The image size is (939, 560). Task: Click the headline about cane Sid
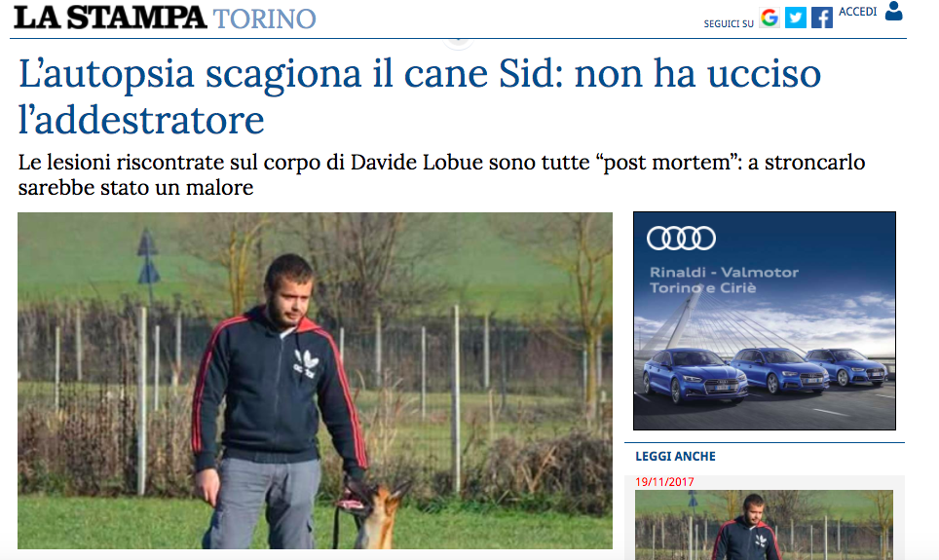pos(419,95)
